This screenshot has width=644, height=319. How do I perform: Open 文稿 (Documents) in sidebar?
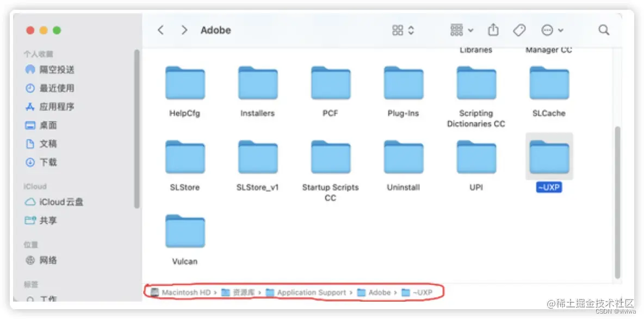coord(41,144)
